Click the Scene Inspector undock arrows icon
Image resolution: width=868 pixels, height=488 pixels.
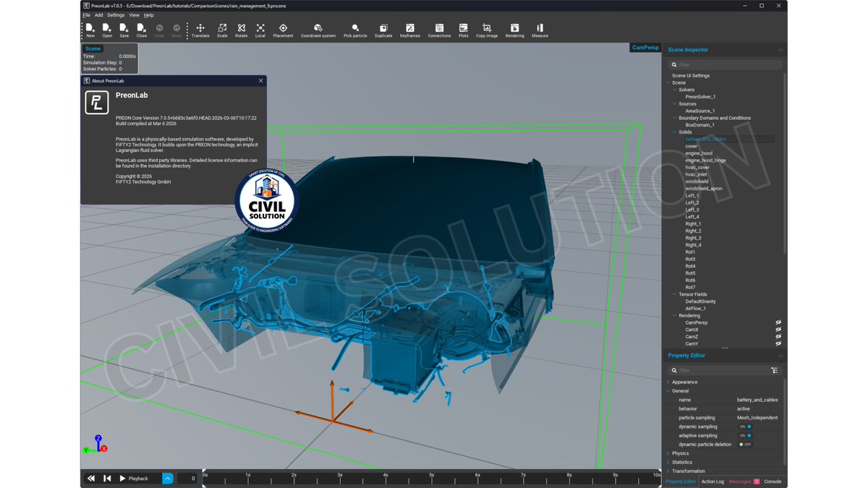[x=780, y=51]
